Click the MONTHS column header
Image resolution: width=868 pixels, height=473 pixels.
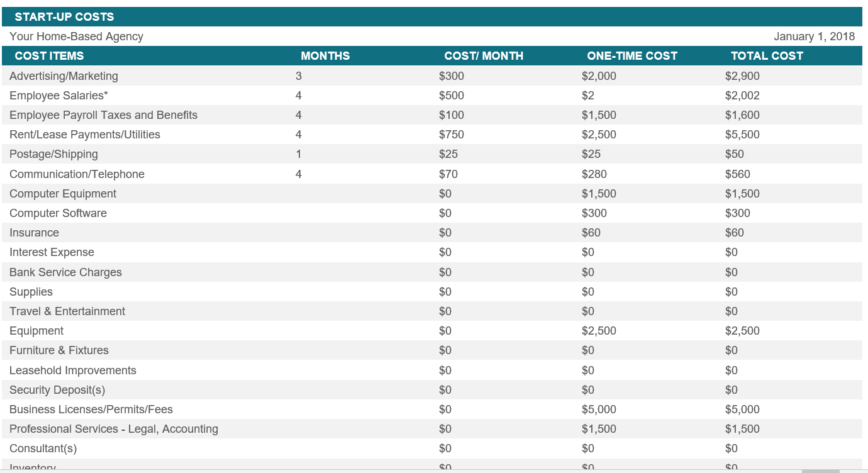(325, 56)
